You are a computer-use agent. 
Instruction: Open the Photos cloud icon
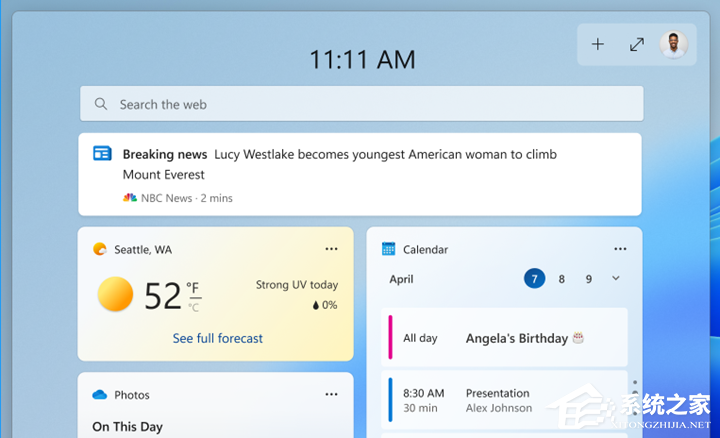tap(99, 395)
